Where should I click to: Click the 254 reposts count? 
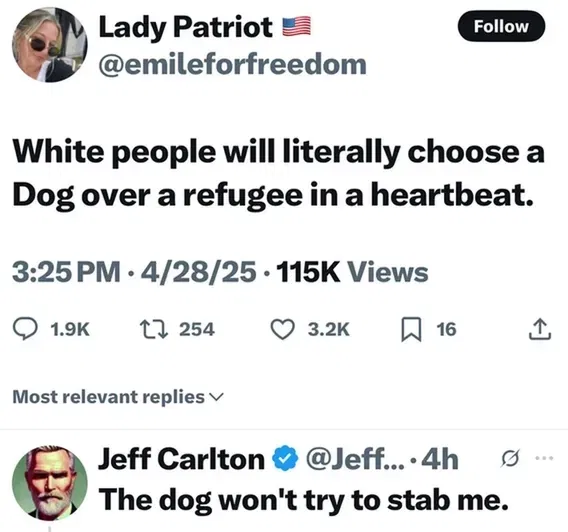click(197, 329)
